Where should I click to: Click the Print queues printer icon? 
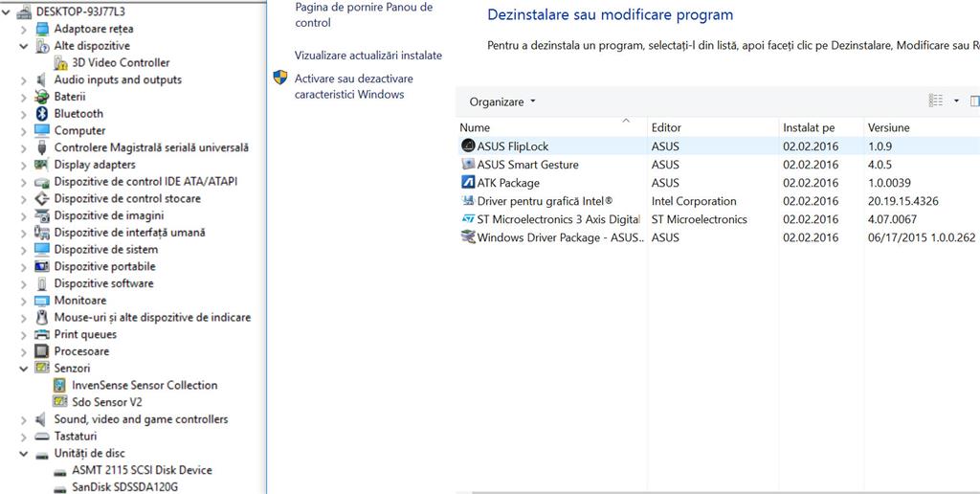[x=42, y=334]
